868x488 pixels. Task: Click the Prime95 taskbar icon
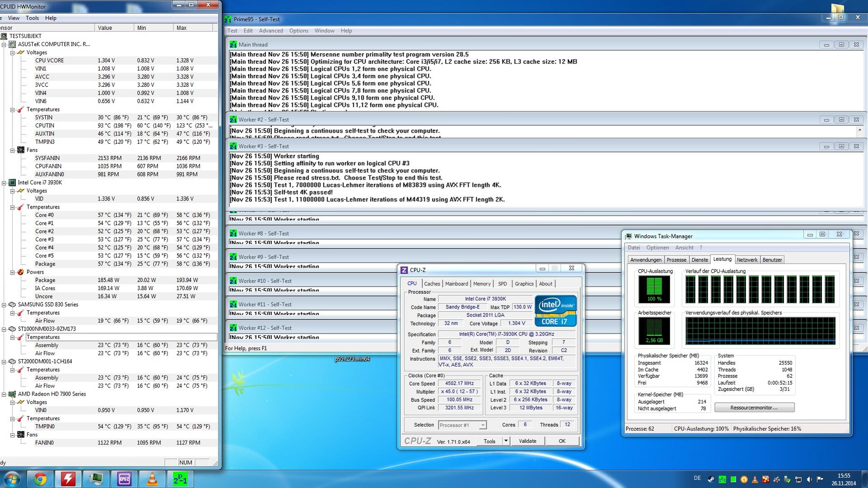(180, 479)
